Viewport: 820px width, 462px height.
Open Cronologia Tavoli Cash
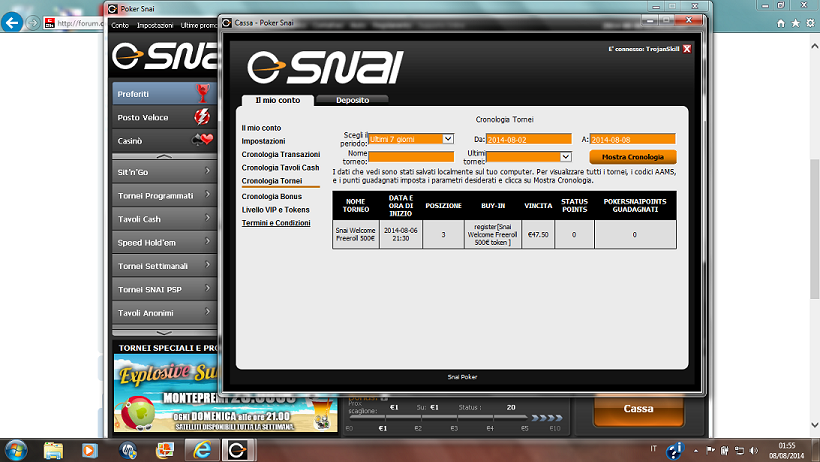click(280, 167)
